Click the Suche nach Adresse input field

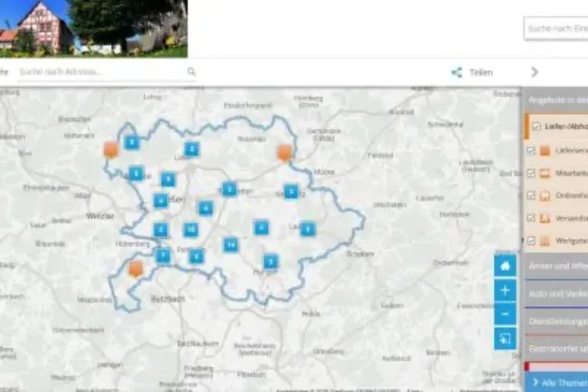pos(100,72)
